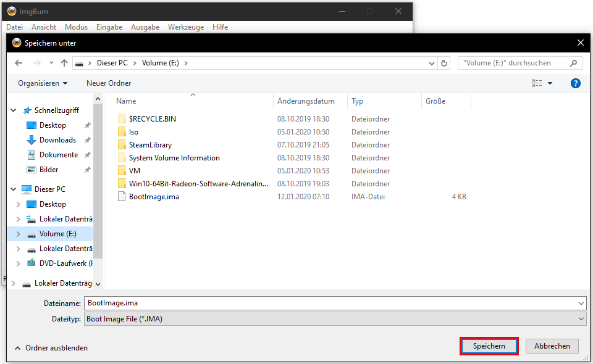The image size is (593, 364).
Task: Click the view layout icon
Action: pyautogui.click(x=537, y=83)
